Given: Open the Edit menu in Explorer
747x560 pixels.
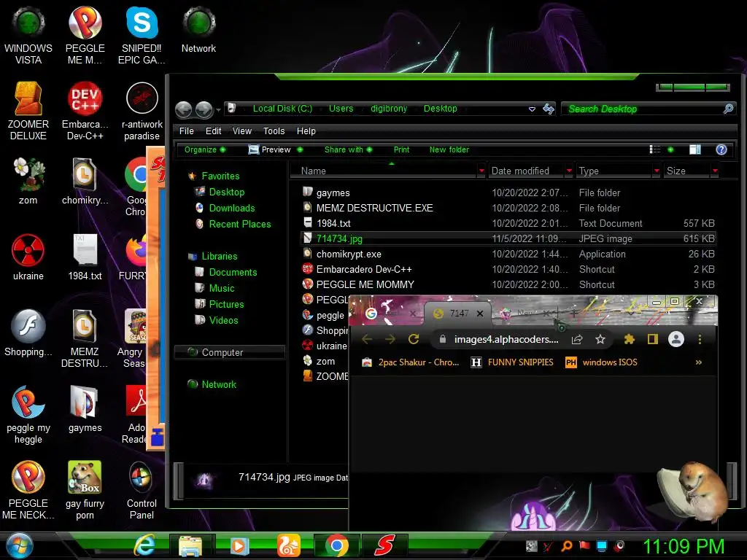Looking at the screenshot, I should [x=213, y=131].
